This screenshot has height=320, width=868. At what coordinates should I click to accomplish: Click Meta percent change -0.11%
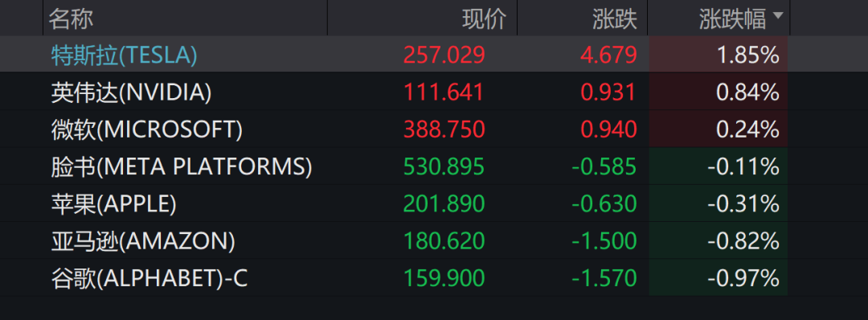tap(743, 166)
